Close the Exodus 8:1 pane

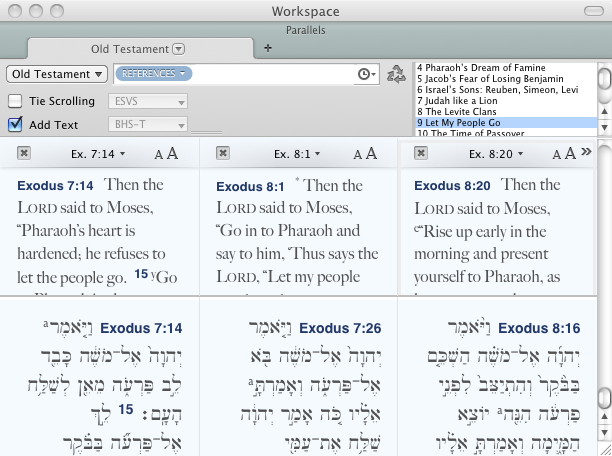click(x=223, y=153)
